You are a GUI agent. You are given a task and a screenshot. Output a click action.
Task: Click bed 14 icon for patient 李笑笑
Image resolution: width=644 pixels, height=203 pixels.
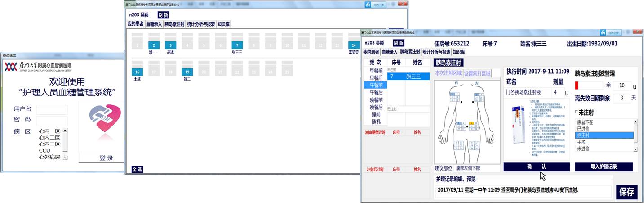pos(353,45)
